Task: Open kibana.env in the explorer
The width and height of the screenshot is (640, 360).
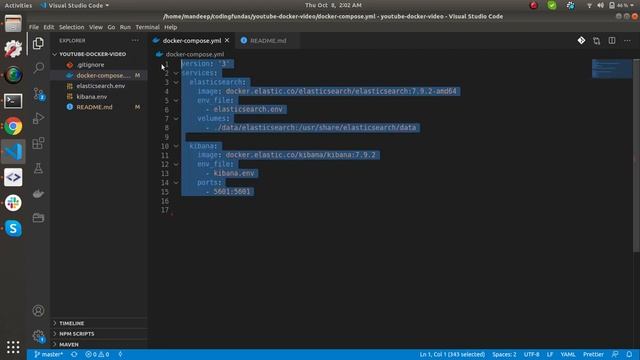Action: pyautogui.click(x=92, y=96)
